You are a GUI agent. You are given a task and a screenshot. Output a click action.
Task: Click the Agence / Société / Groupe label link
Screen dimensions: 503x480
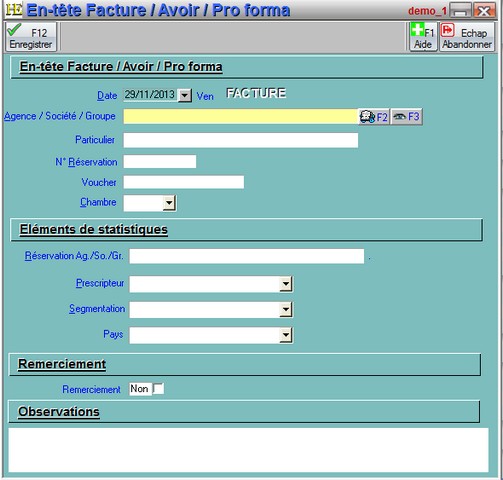pyautogui.click(x=60, y=116)
